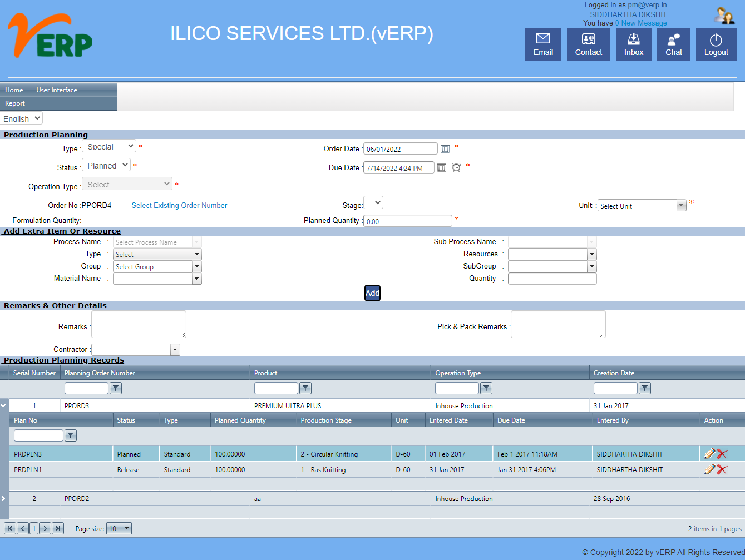Click the 1 - Ras Knitting stage cell
The width and height of the screenshot is (745, 560).
click(x=343, y=469)
